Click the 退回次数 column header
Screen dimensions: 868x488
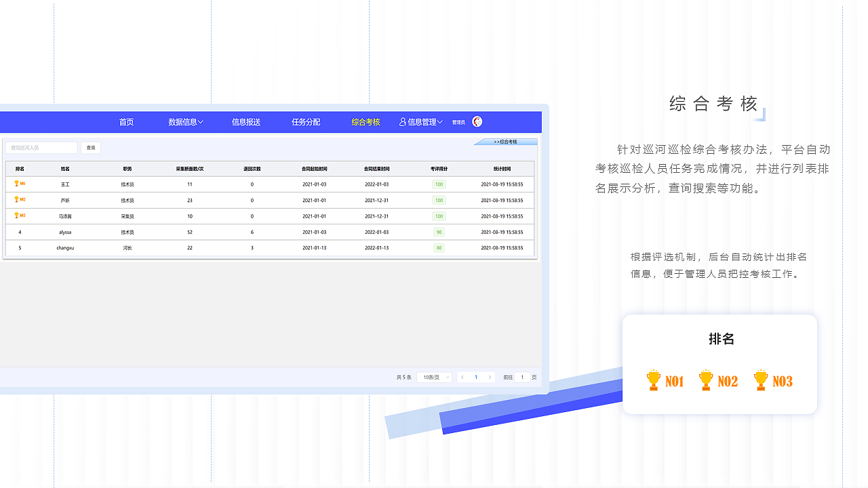coord(252,169)
